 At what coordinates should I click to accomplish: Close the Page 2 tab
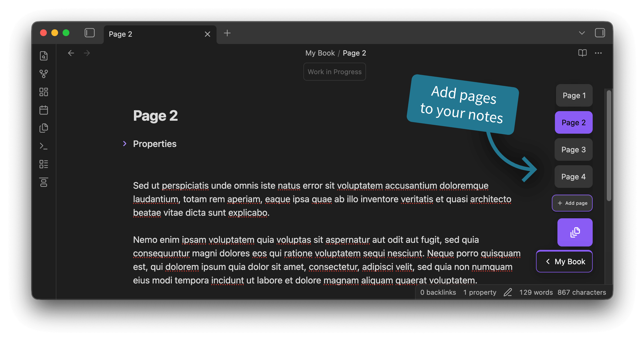[x=208, y=34]
